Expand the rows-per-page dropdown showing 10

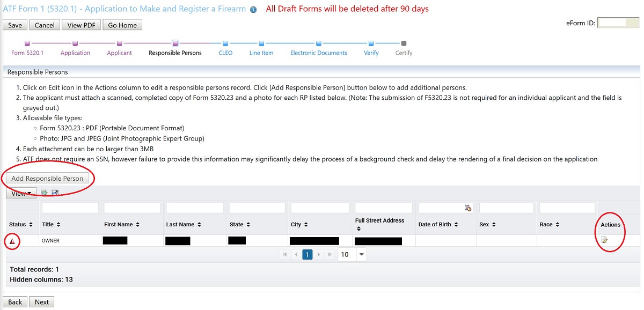tap(361, 255)
